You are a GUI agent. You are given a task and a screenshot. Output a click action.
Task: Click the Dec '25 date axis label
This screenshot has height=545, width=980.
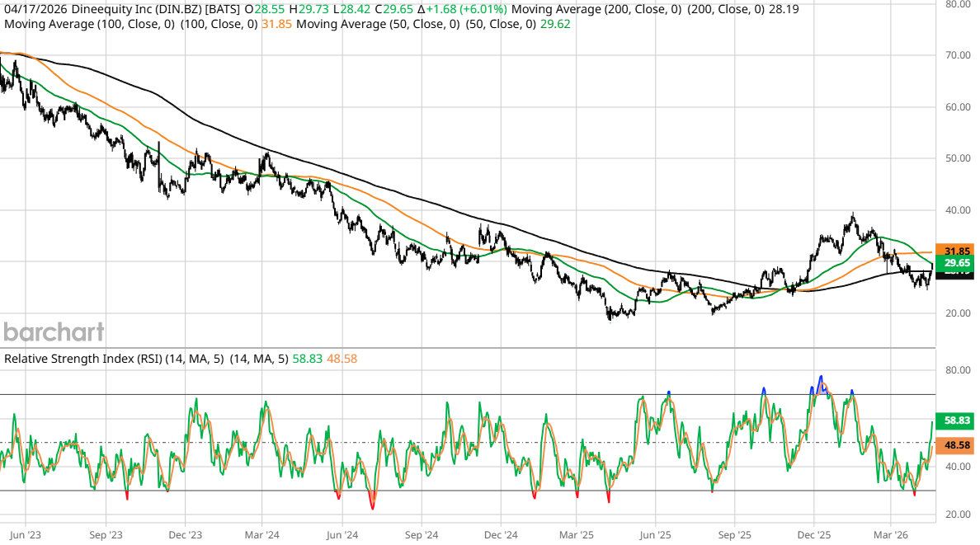click(x=814, y=535)
